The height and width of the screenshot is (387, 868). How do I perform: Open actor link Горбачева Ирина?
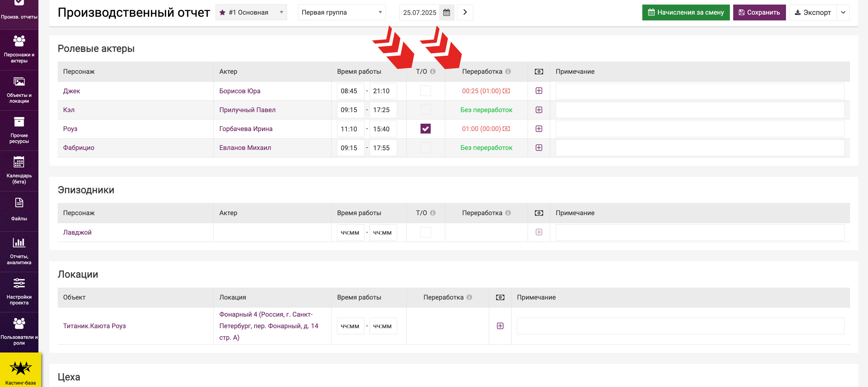tap(246, 129)
